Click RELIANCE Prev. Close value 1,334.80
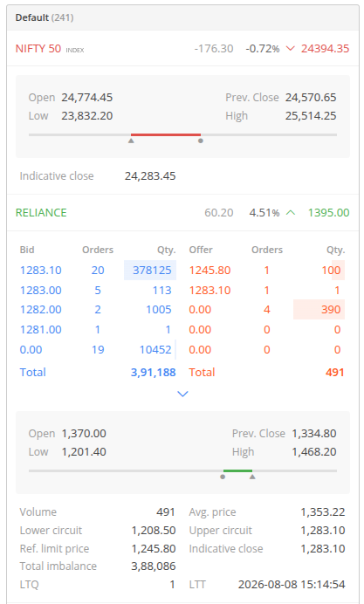Screen dimensions: 364x604 click(x=314, y=434)
